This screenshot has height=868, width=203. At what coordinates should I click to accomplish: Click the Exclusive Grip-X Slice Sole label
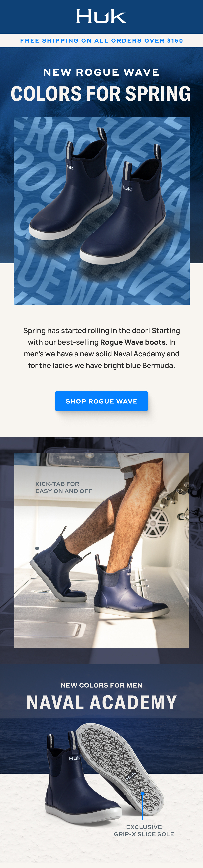pyautogui.click(x=144, y=831)
